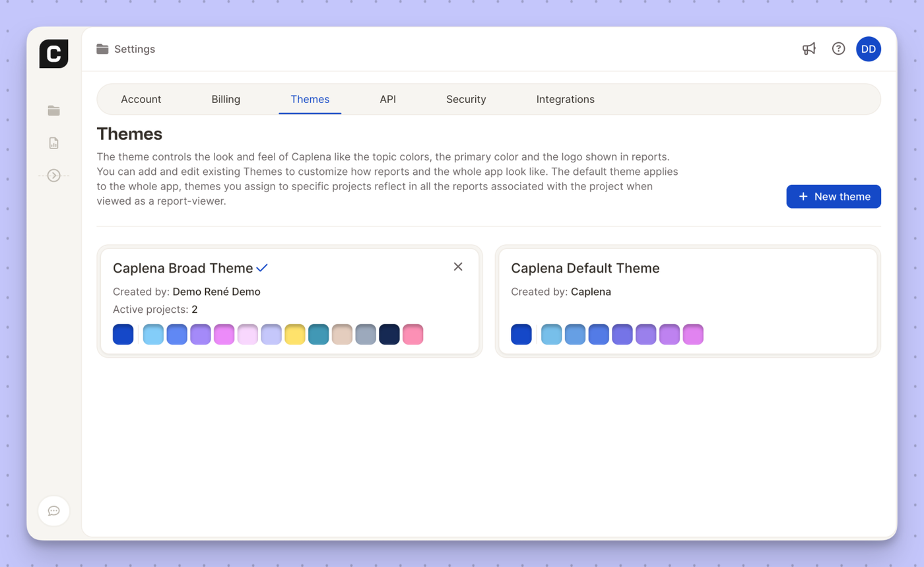Click the New theme button
This screenshot has height=567, width=924.
pos(833,197)
